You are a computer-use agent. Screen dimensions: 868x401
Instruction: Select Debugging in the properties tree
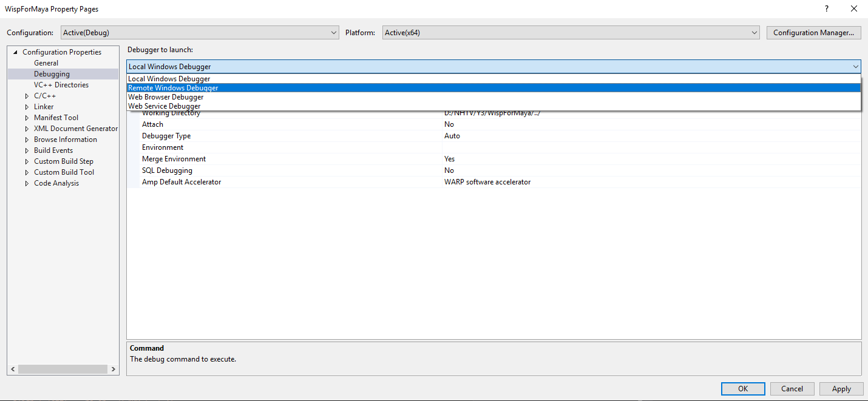pos(52,74)
